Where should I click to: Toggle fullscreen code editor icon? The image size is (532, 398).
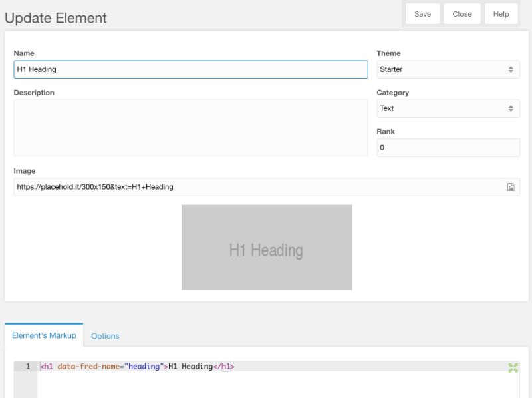[x=513, y=367]
